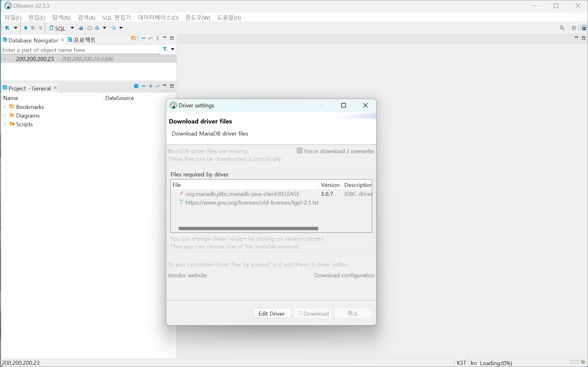Click the Navigator filter funnel icon
The image size is (588, 367).
pyautogui.click(x=165, y=49)
